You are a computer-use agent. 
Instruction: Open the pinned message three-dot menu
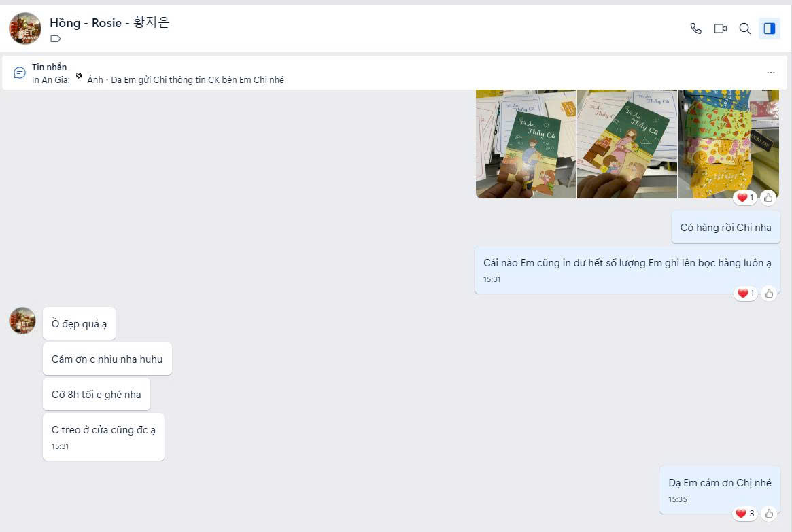(x=770, y=73)
